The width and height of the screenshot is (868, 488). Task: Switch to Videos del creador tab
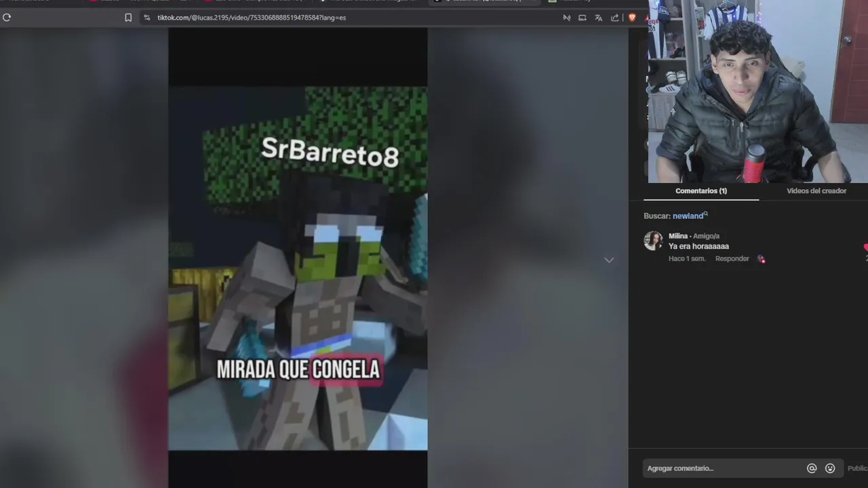coord(816,191)
